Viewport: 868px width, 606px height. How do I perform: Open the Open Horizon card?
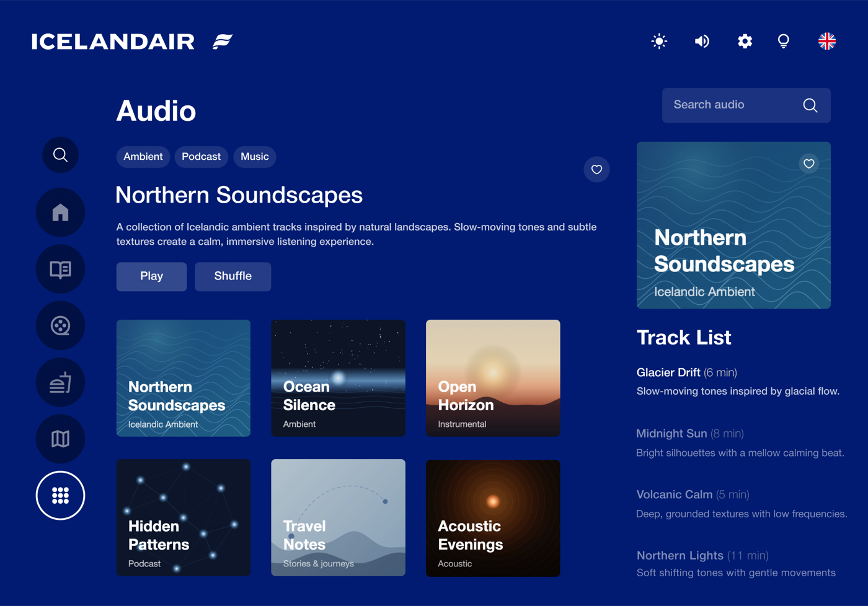(x=493, y=378)
